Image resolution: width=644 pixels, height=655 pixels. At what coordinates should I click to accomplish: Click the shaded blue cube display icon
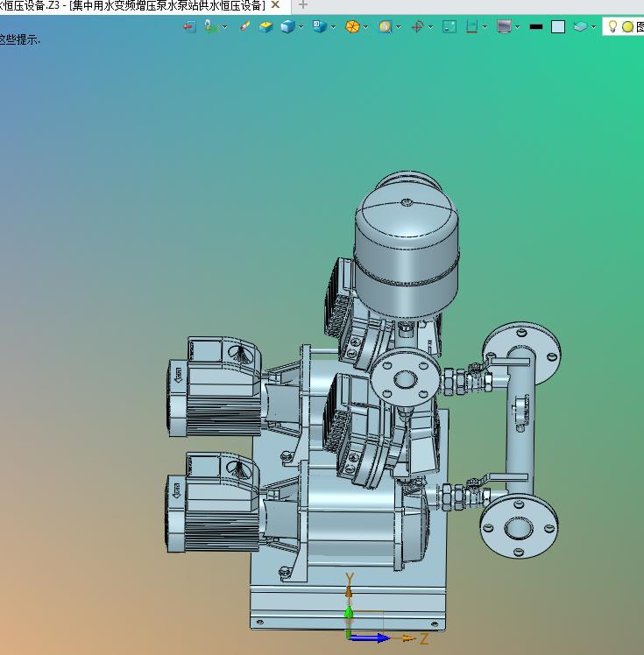pos(288,27)
